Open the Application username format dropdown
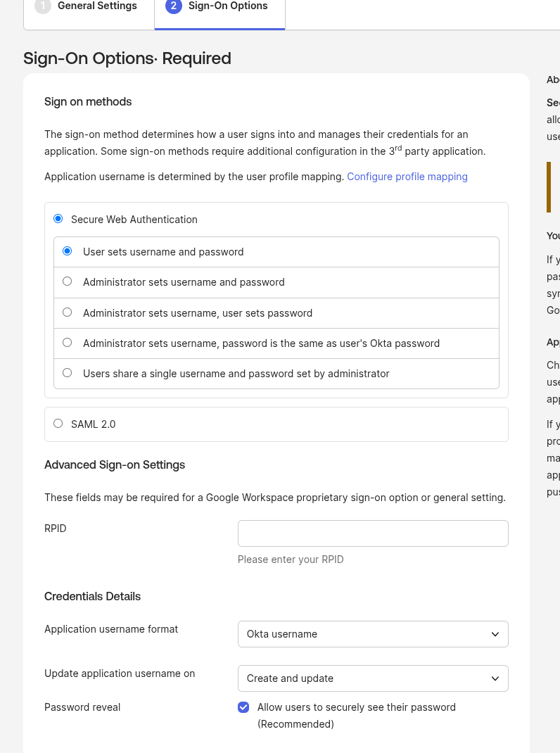Screen dimensions: 560x753 tap(373, 634)
